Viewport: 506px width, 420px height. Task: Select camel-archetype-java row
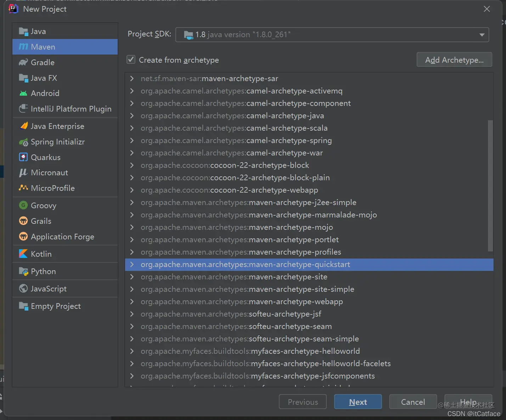pos(309,115)
